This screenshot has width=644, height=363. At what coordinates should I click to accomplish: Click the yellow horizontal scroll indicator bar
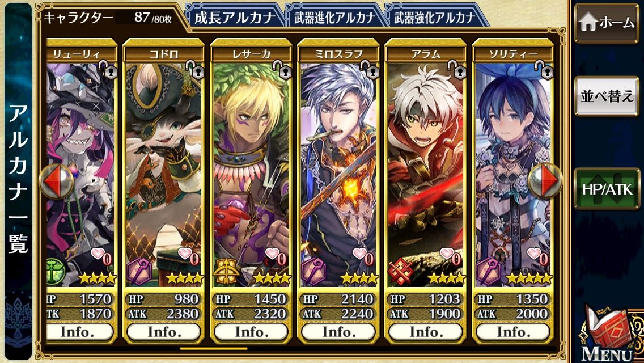(x=214, y=349)
